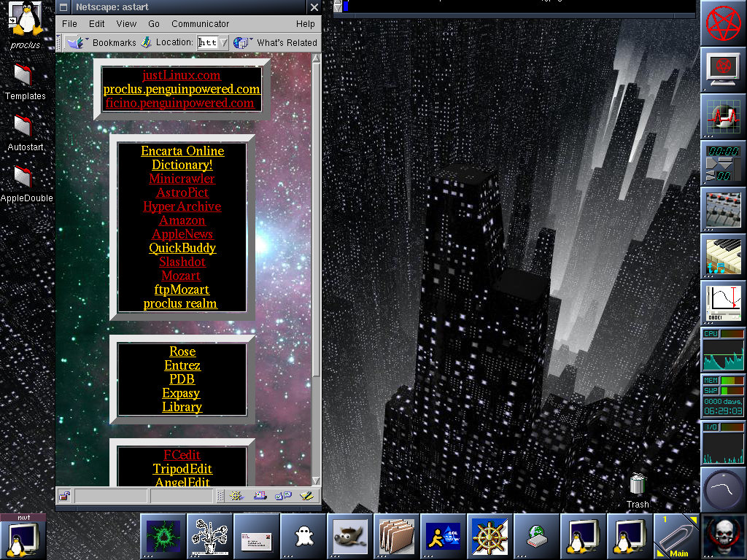The image size is (747, 560).
Task: Visit the Amazon link
Action: coord(182,220)
